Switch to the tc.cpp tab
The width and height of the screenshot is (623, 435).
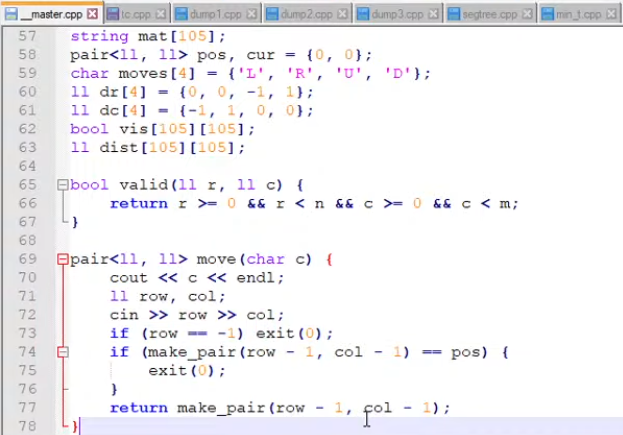[x=133, y=14]
